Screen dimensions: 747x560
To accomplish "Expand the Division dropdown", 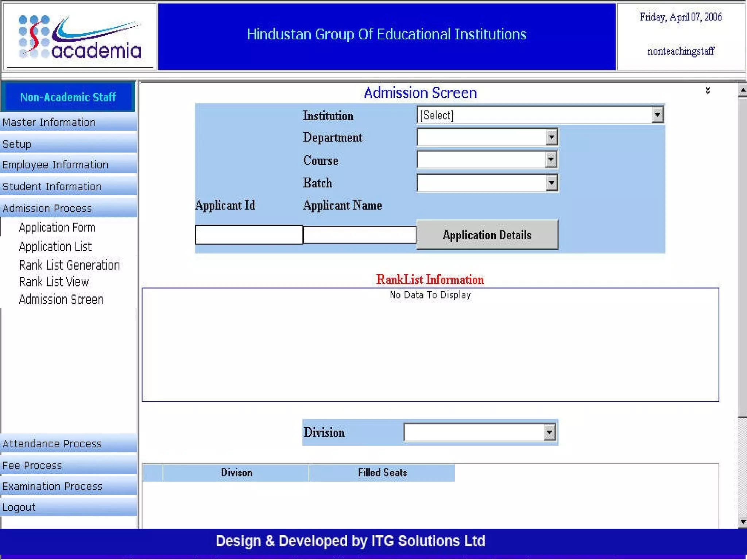I will (549, 432).
